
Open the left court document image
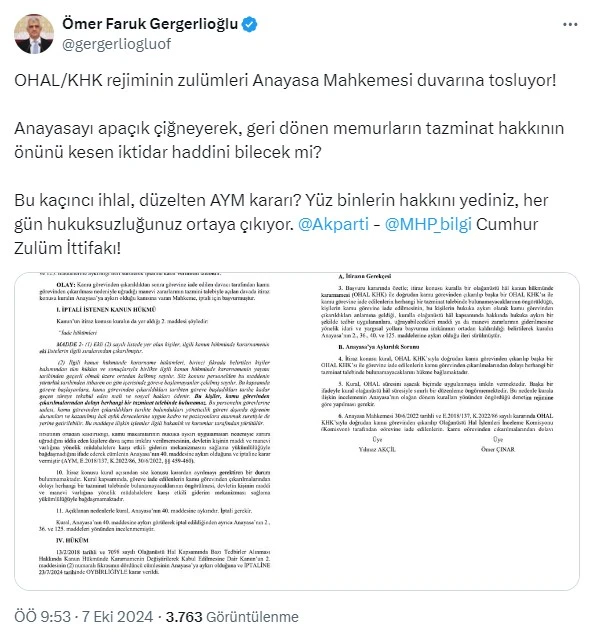coord(155,431)
